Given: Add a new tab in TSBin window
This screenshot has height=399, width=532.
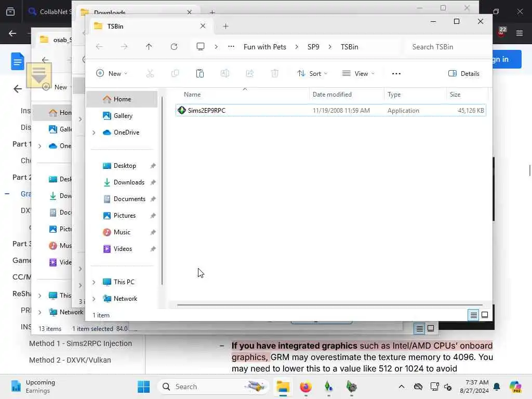Looking at the screenshot, I should [x=225, y=26].
